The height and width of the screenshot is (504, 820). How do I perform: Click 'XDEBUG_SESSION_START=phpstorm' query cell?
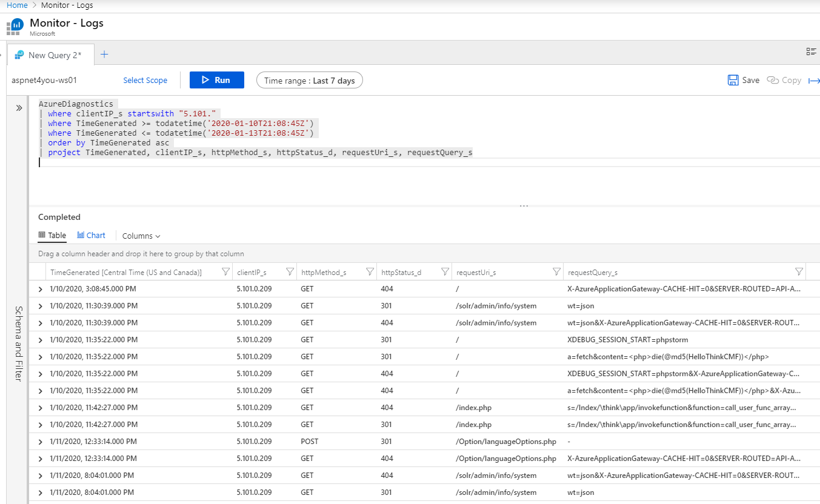click(x=628, y=340)
